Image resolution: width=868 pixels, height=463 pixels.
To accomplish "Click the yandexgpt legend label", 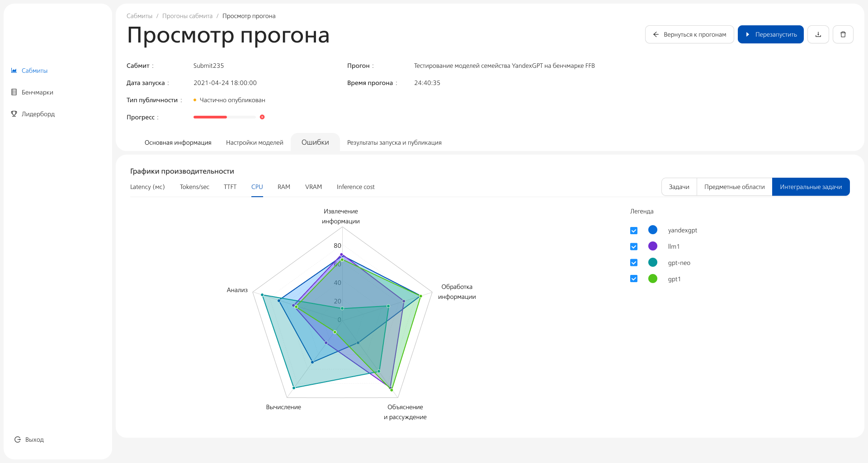I will coord(683,230).
